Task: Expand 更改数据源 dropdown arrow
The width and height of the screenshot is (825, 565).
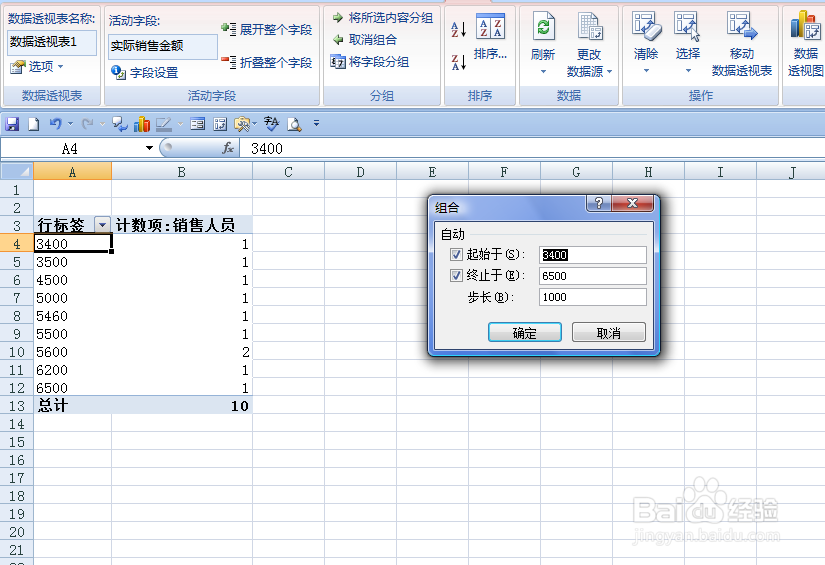Action: pyautogui.click(x=609, y=72)
